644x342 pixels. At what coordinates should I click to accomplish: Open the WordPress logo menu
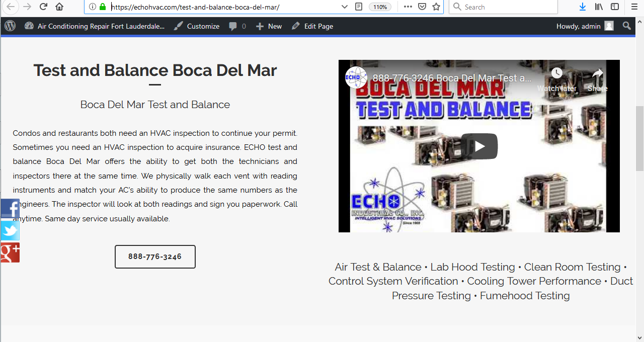pyautogui.click(x=10, y=26)
